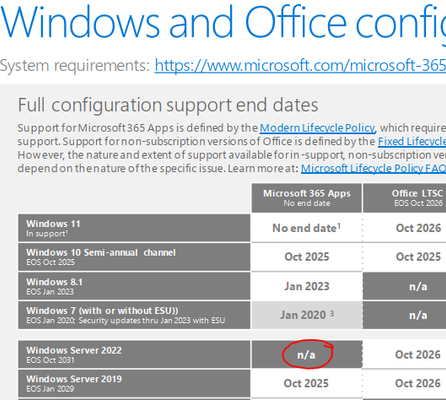This screenshot has height=400, width=446.
Task: Click the Office LTSC column header
Action: [404, 198]
